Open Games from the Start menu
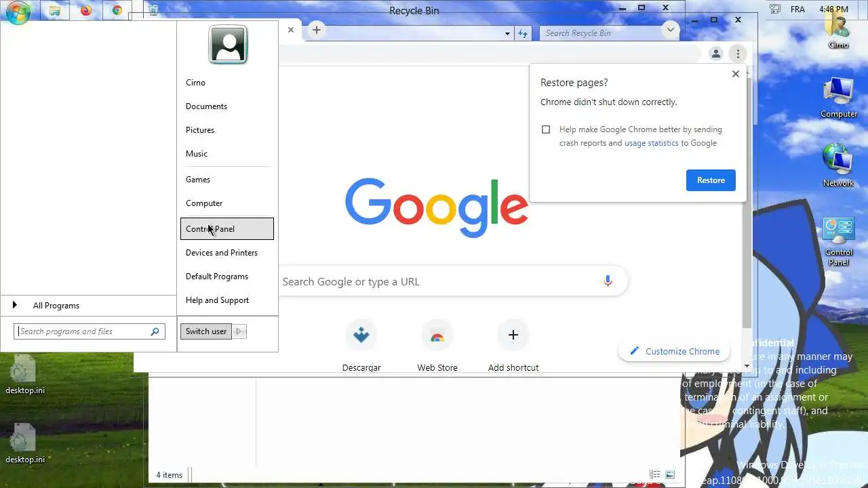Viewport: 868px width, 488px height. tap(226, 180)
